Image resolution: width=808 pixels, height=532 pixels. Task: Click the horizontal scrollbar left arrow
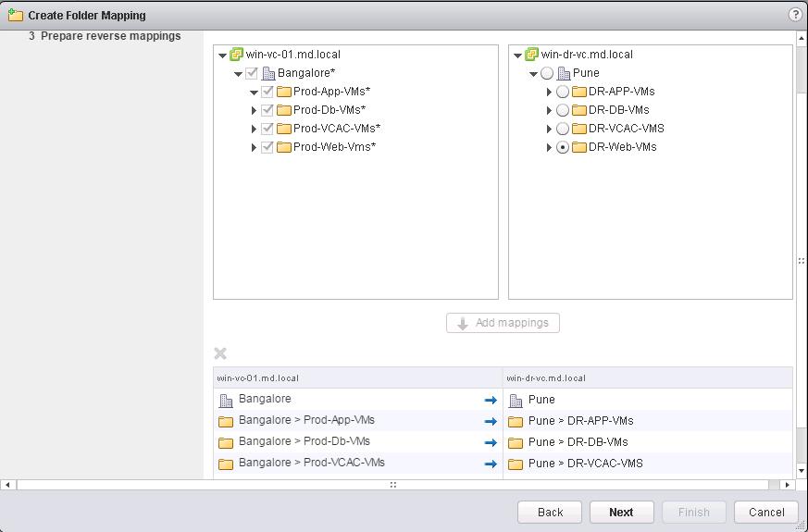[x=7, y=485]
